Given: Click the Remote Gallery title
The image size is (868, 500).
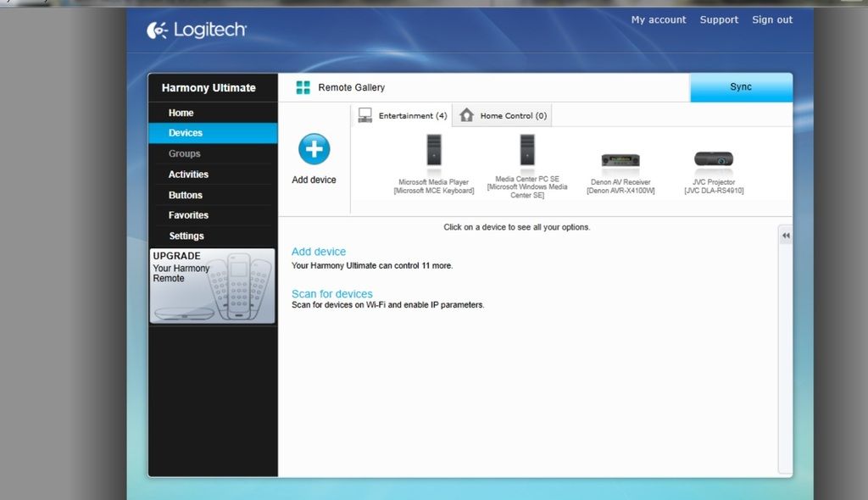Looking at the screenshot, I should [x=352, y=87].
